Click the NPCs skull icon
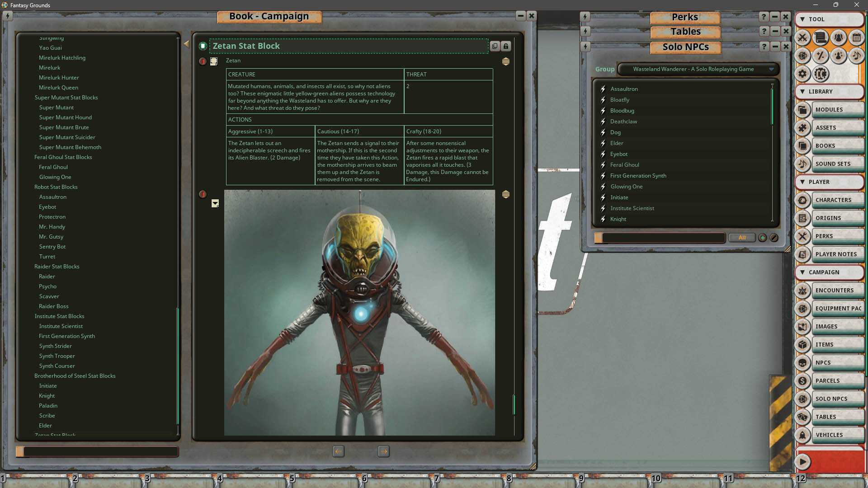This screenshot has width=868, height=488. coord(802,363)
